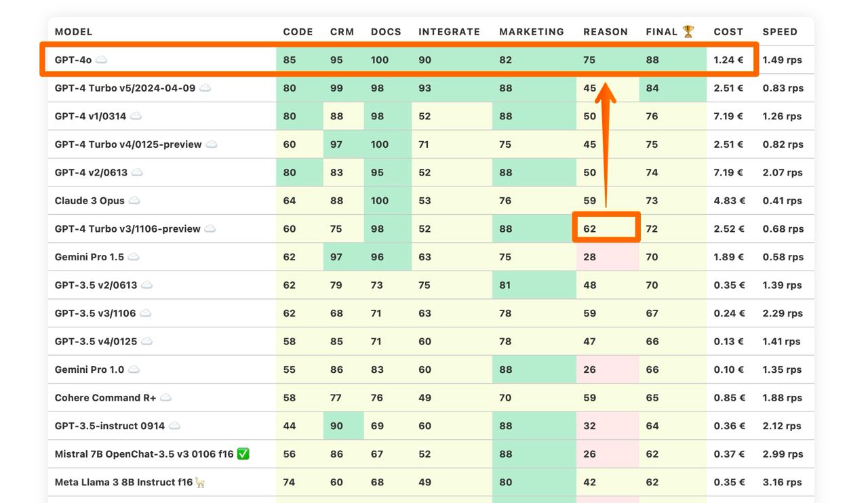This screenshot has height=503, width=868.
Task: Click the cloud icon beside GPT-3.5 v4/0125
Action: 146,341
